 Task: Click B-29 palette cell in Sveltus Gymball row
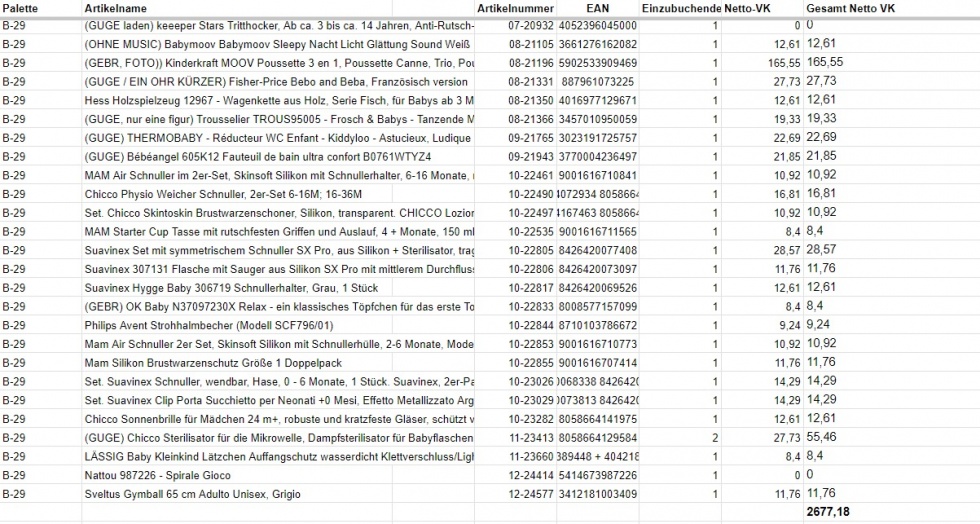(14, 495)
